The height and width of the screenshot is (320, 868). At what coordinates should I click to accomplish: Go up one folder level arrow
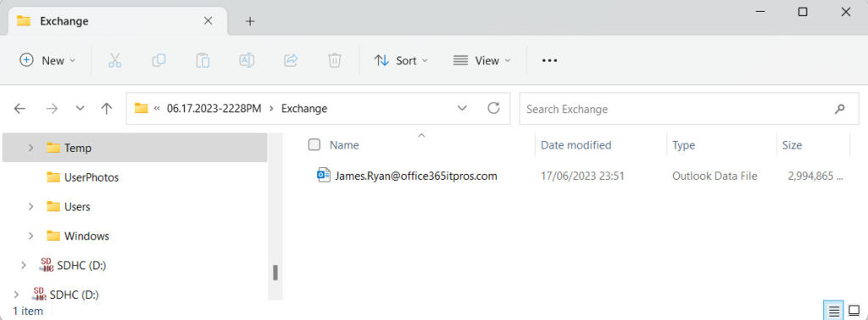coord(106,109)
